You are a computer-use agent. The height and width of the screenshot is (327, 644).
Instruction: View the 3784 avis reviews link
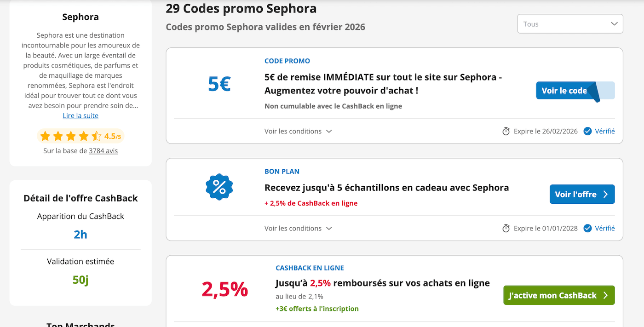[x=103, y=150]
